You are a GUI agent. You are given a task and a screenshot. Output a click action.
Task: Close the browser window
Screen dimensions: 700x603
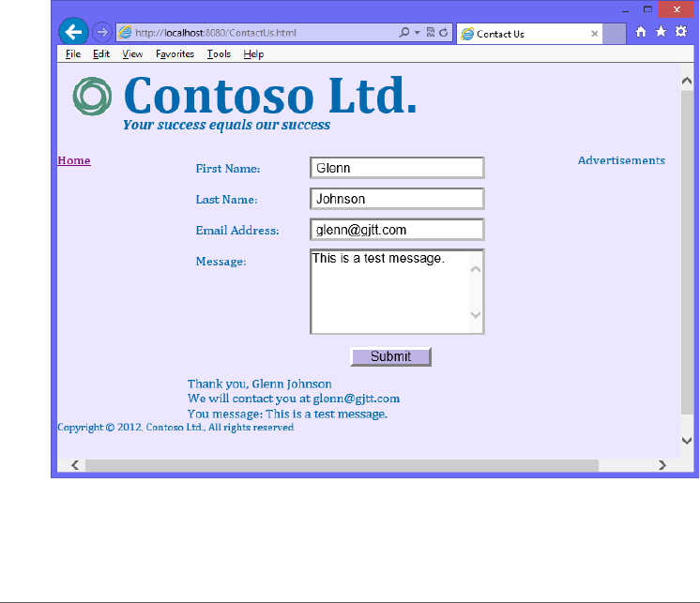(677, 9)
